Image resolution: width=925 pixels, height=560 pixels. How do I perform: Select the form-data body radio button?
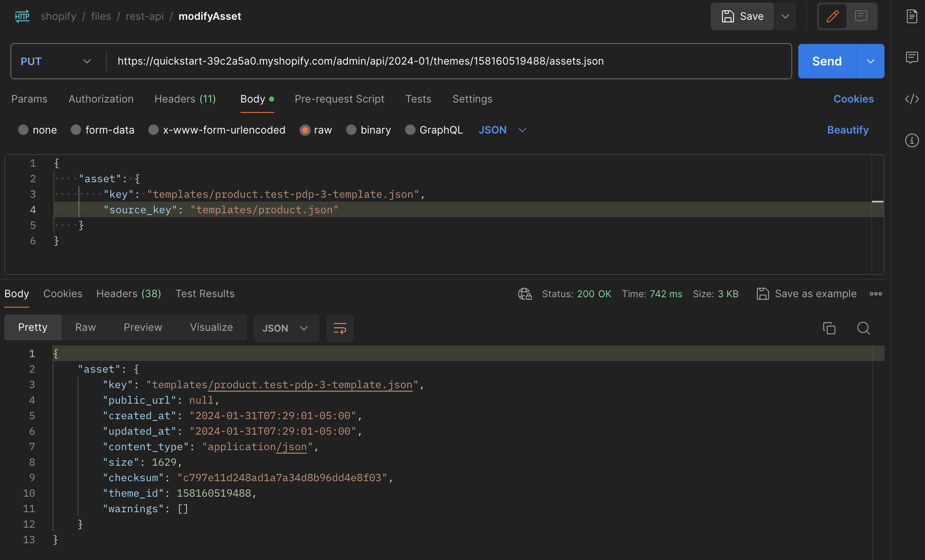point(76,130)
